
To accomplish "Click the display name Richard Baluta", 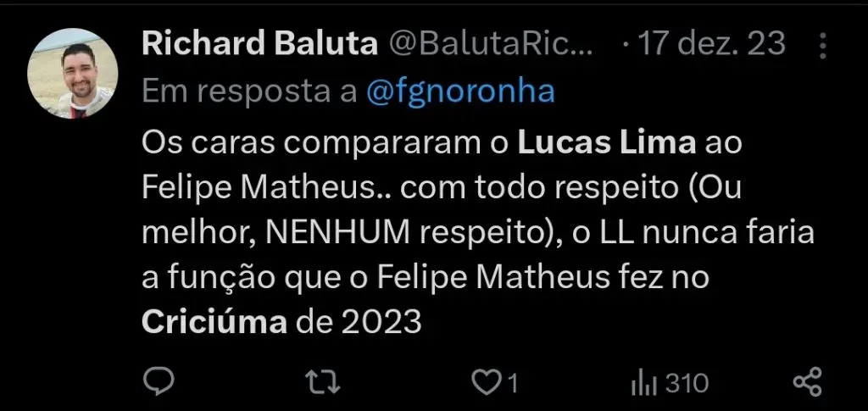I will click(x=259, y=44).
